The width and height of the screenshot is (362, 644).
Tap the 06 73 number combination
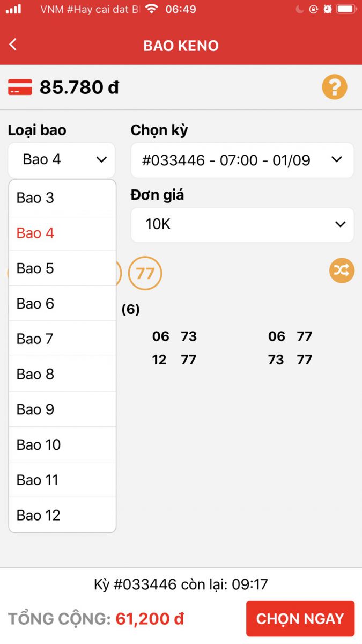pyautogui.click(x=174, y=336)
